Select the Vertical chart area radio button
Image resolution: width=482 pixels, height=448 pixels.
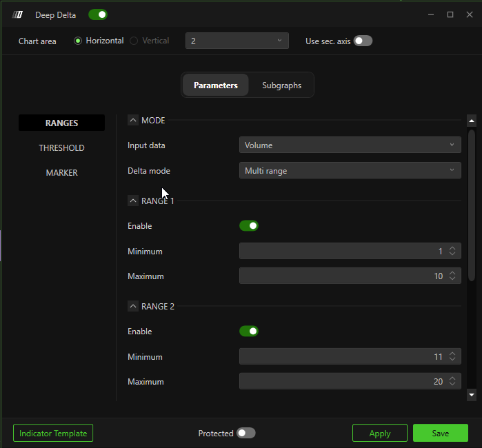[x=134, y=41]
